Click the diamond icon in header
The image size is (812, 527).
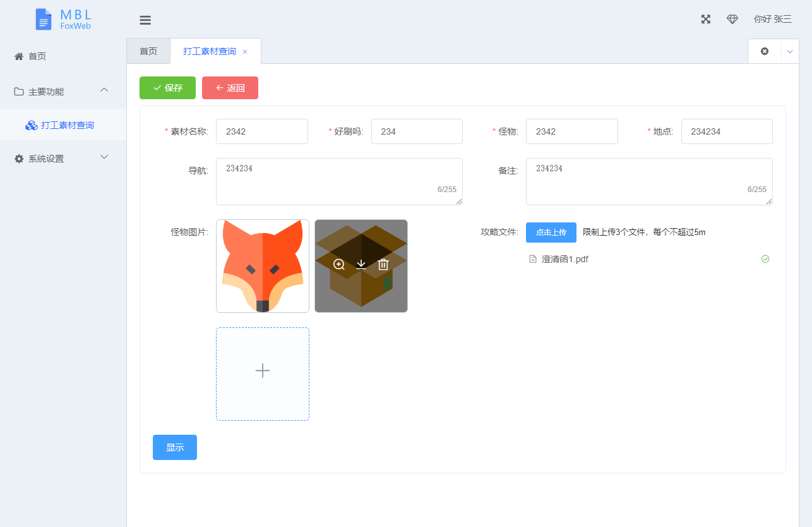click(x=732, y=19)
